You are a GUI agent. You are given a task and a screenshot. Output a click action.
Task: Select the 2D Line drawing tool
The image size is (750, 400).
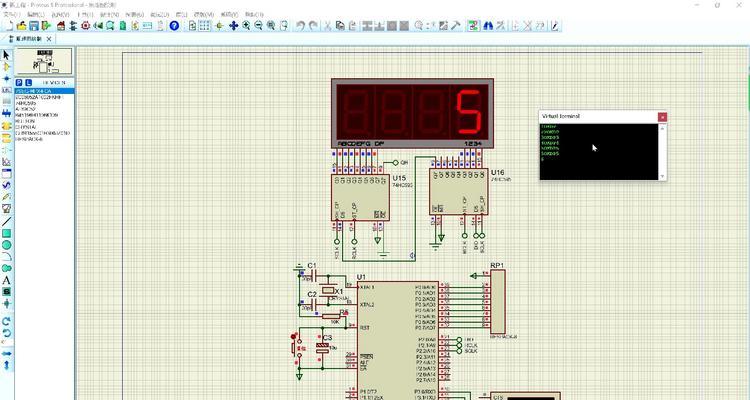pos(6,222)
